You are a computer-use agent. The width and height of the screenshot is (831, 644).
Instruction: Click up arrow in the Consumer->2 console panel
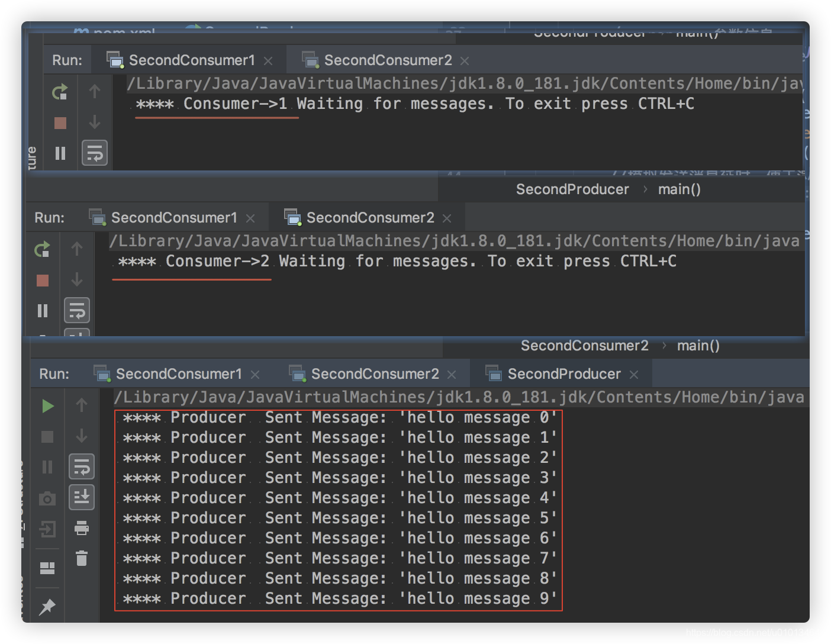tap(77, 249)
